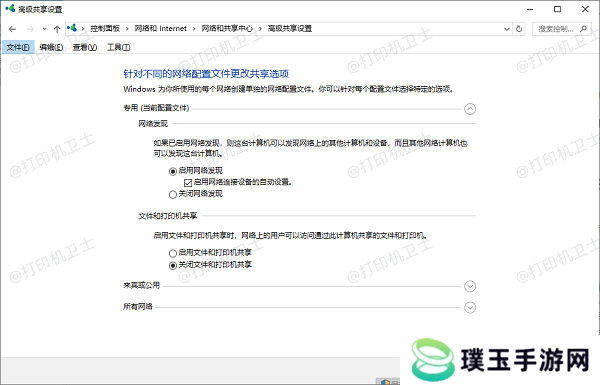The image size is (600, 385).
Task: Collapse the 专用 (当前配置文件) section
Action: click(470, 109)
